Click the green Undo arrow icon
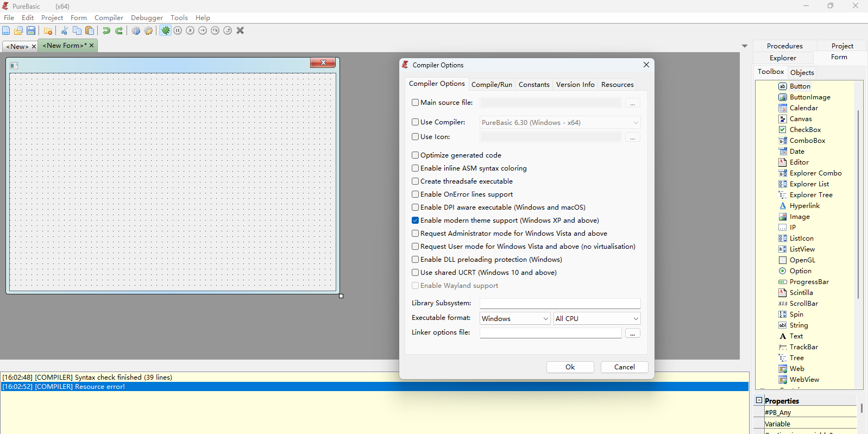The image size is (868, 434). pos(106,30)
